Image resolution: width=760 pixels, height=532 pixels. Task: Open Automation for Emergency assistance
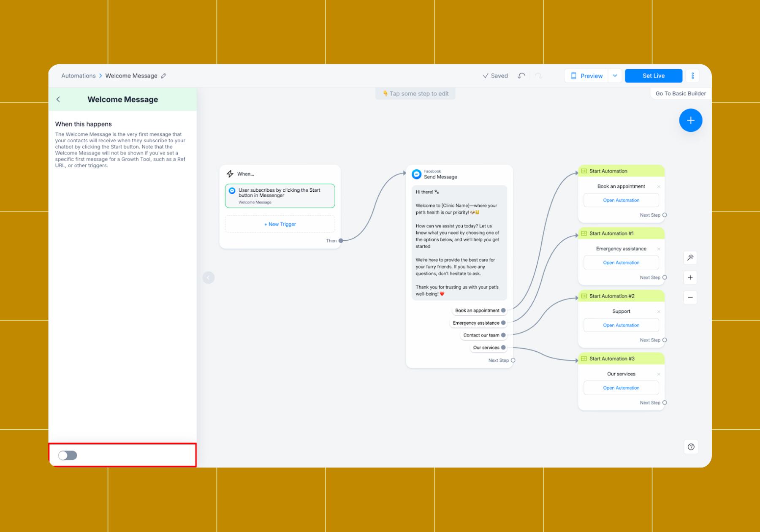point(621,263)
